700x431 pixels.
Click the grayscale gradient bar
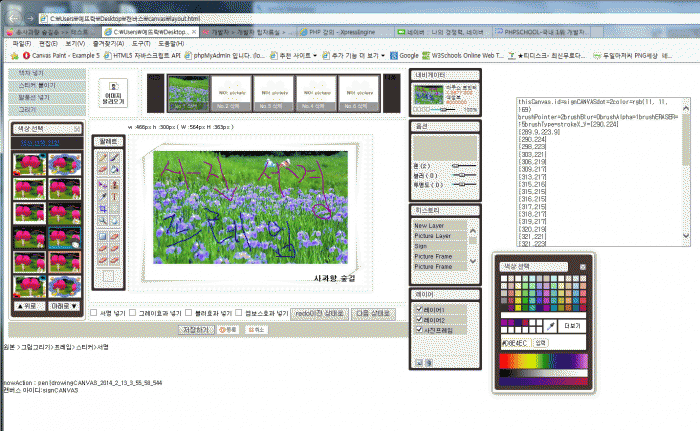pyautogui.click(x=543, y=373)
